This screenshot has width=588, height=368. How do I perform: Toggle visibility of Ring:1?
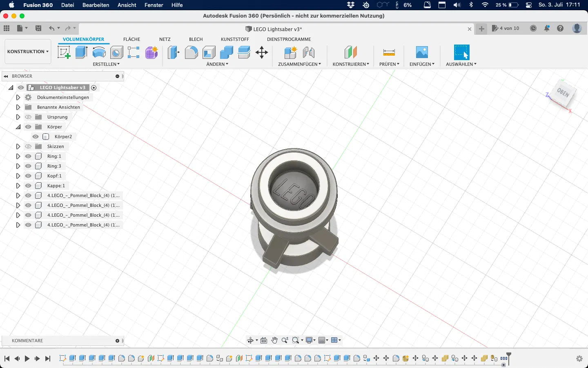[x=28, y=156]
